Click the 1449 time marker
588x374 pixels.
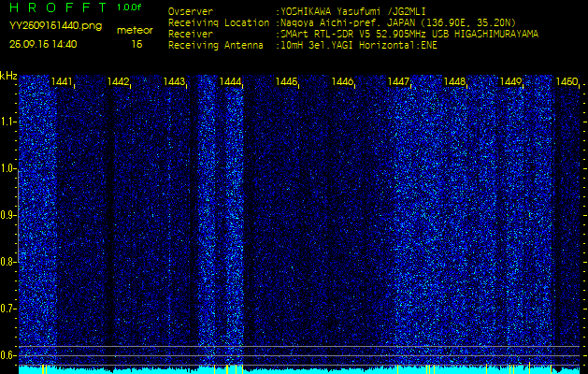pos(510,81)
